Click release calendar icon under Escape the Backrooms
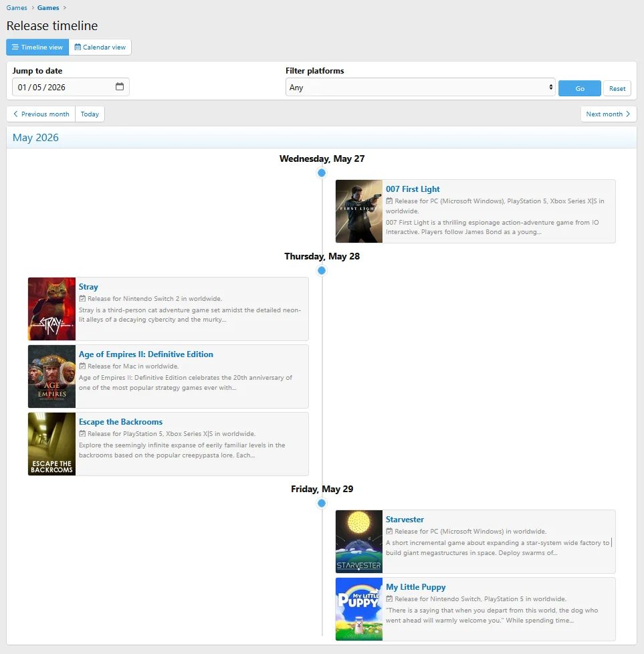The height and width of the screenshot is (654, 644). coord(82,434)
